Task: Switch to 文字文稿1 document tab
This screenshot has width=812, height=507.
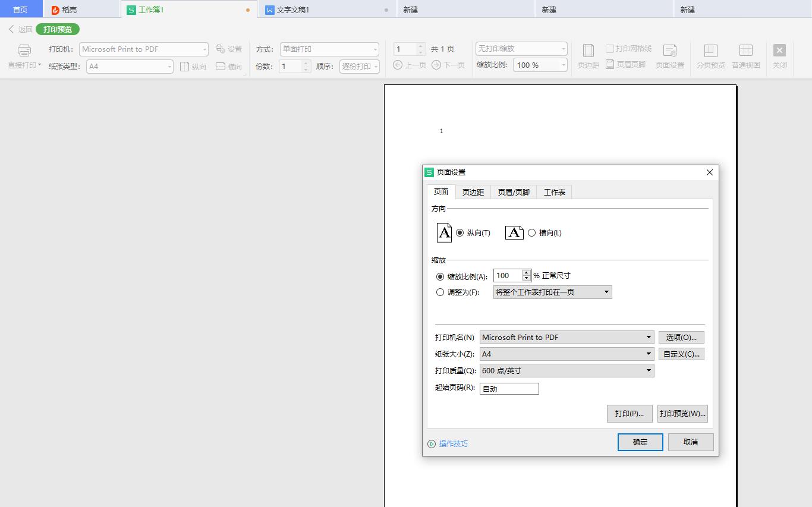Action: click(x=328, y=10)
